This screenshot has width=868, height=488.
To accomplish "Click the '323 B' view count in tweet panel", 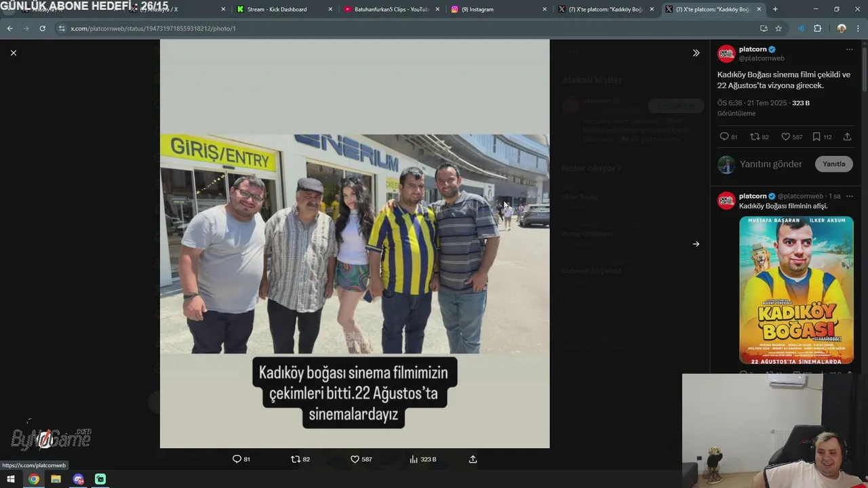I will [801, 103].
